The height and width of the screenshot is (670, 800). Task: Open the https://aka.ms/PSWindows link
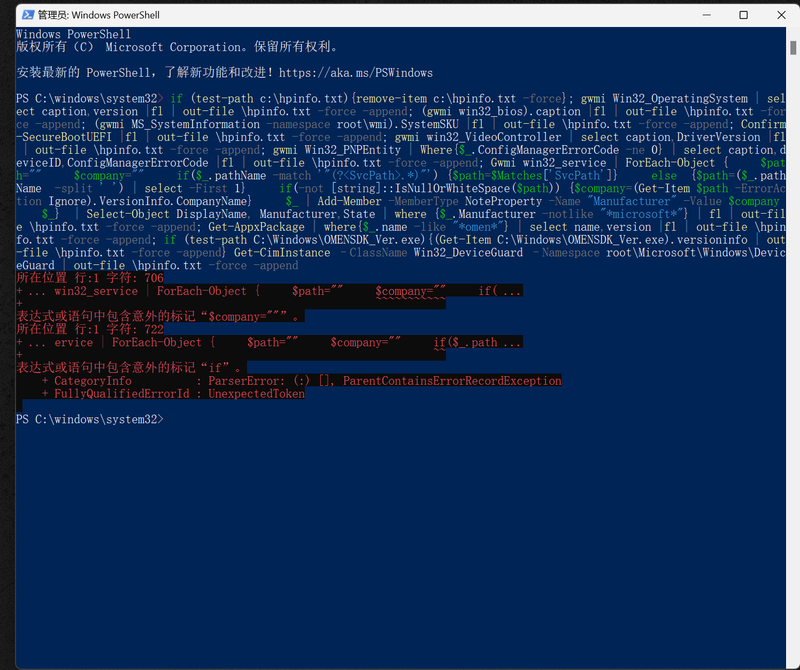coord(356,72)
